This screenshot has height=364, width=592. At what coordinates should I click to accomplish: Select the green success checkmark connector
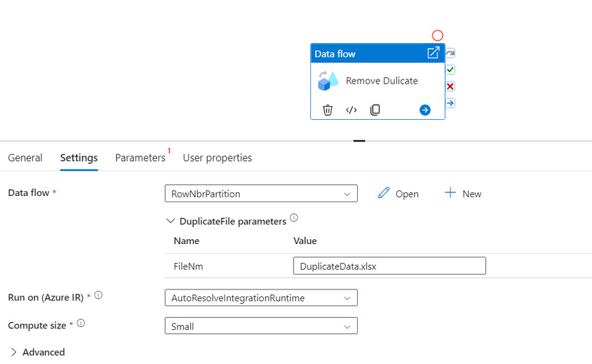point(450,70)
